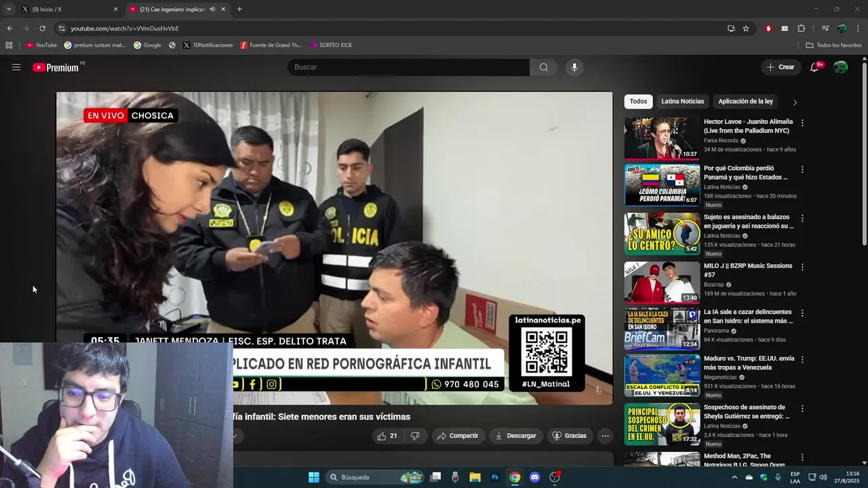868x488 pixels.
Task: Open the SORTEO KICK bookmark
Action: [331, 45]
